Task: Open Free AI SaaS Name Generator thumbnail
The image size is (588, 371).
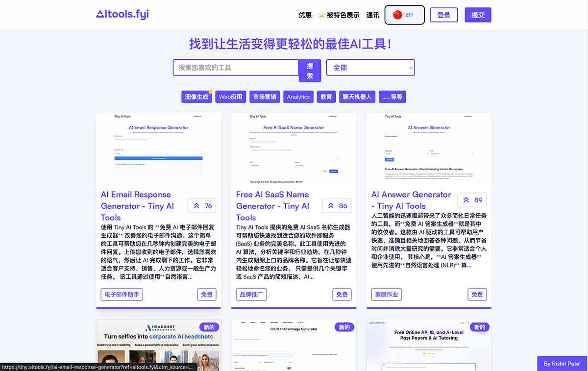Action: tap(294, 148)
